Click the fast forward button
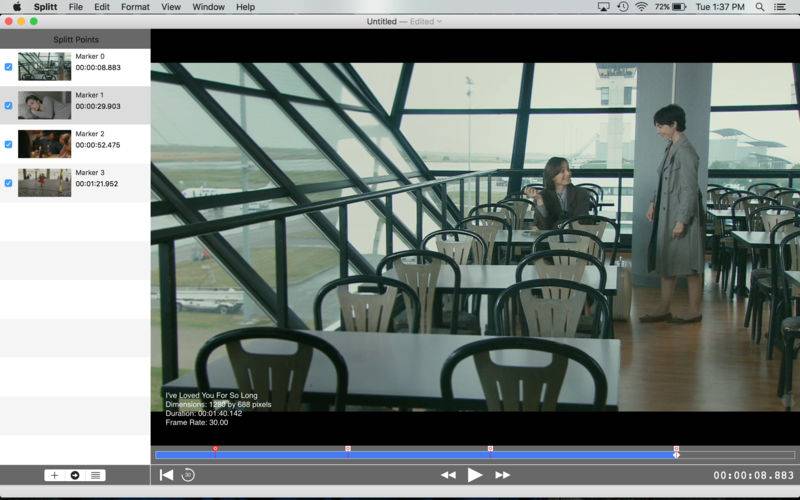 click(x=502, y=475)
